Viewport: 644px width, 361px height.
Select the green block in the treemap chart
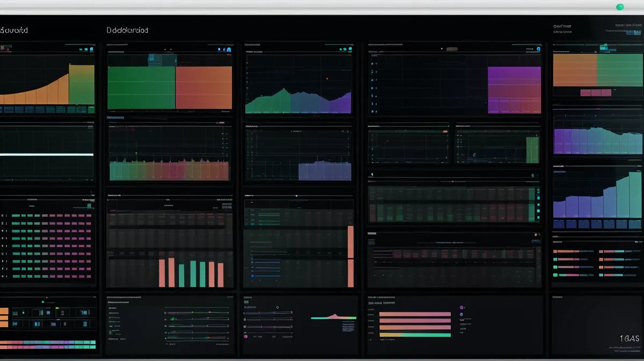[141, 88]
